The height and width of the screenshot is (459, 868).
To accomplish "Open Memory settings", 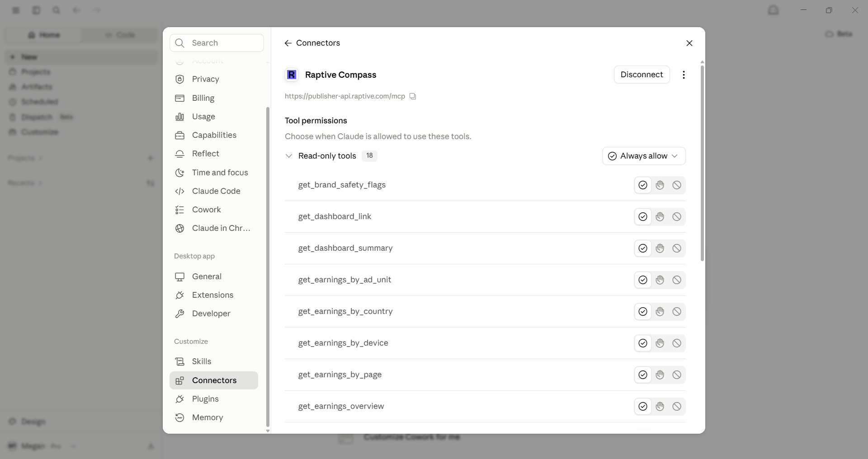I will pos(213,417).
